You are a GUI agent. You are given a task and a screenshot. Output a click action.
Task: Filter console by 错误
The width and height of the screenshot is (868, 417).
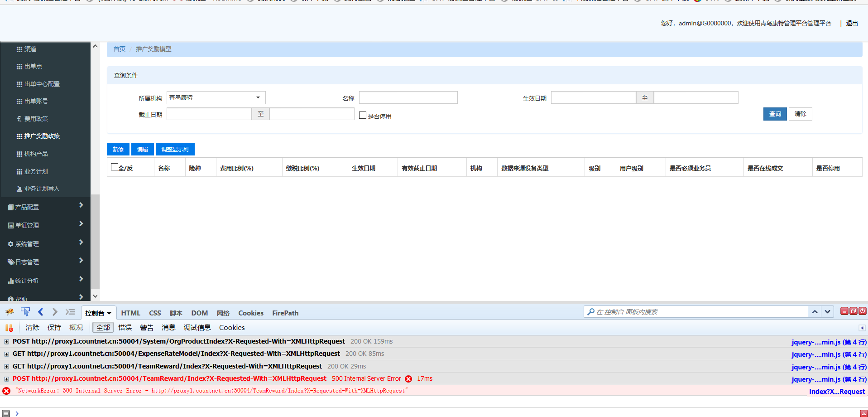[125, 328]
